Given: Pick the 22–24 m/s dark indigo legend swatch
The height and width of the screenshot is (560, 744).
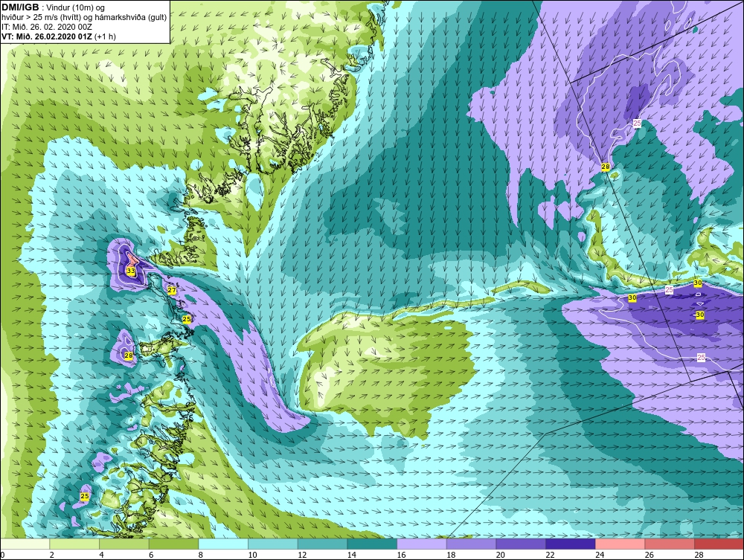Looking at the screenshot, I should click(x=571, y=544).
